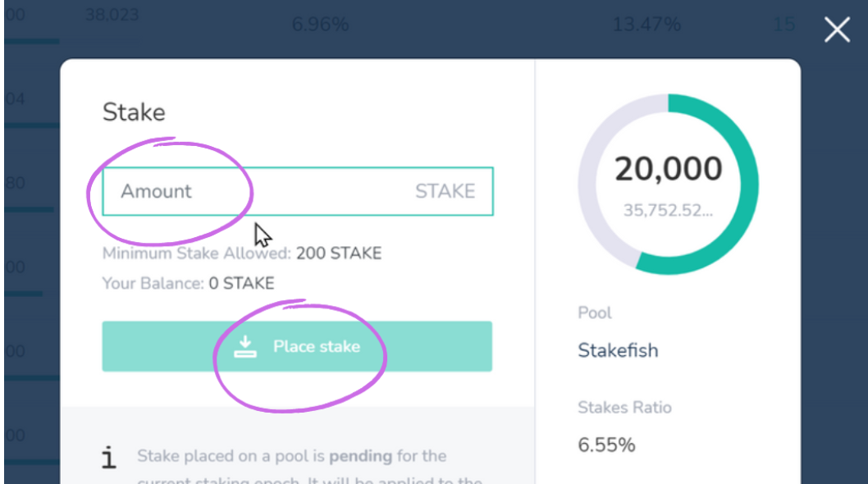This screenshot has width=868, height=484.
Task: Click the Stake dialog heading
Action: (134, 112)
